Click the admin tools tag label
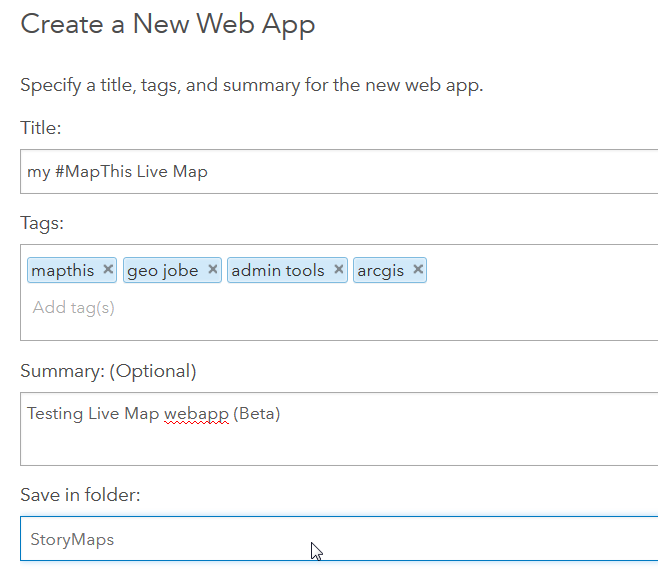The image size is (658, 583). 278,271
